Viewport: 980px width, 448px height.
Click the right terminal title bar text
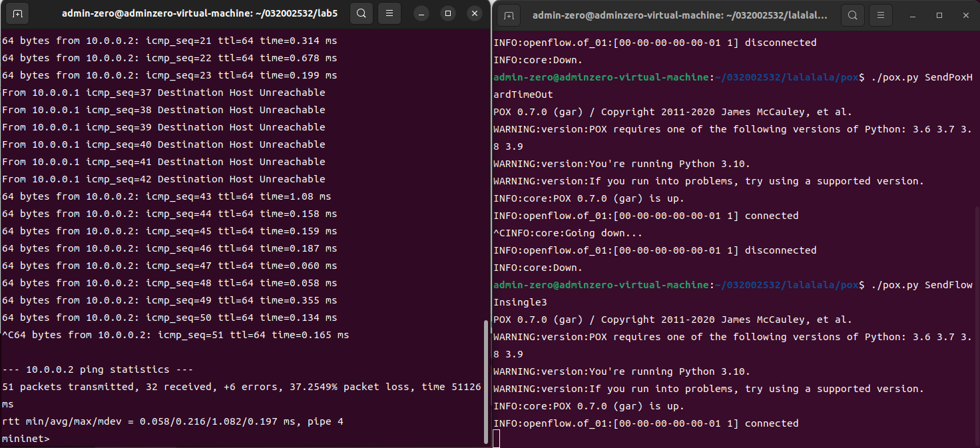tap(681, 14)
